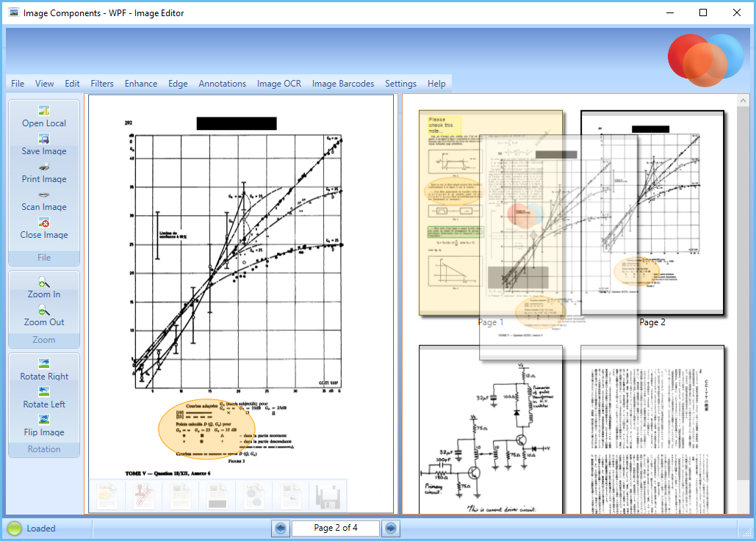Click the thumbnail panel scroll-up arrow
The image size is (756, 541).
pyautogui.click(x=743, y=101)
